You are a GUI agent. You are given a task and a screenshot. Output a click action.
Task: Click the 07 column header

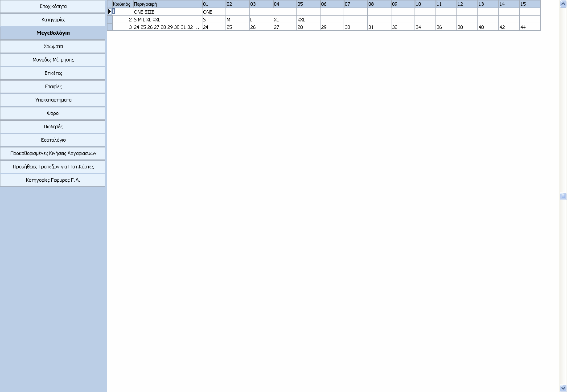pos(355,4)
